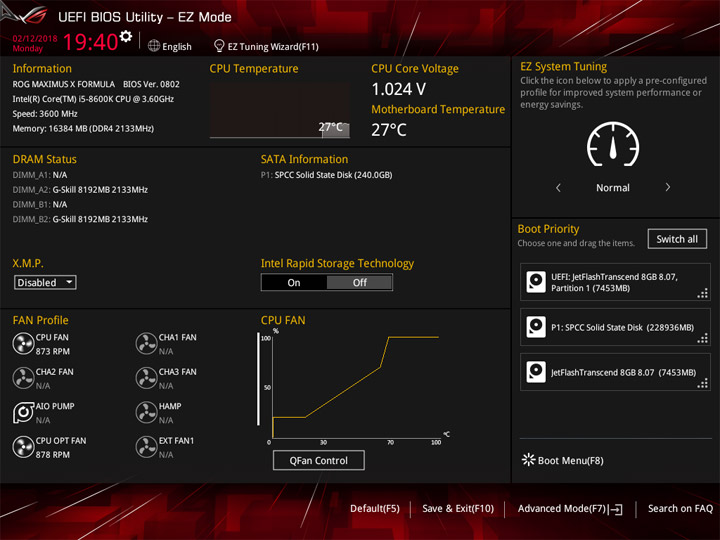
Task: Open Boot Menu(F8)
Action: (562, 460)
